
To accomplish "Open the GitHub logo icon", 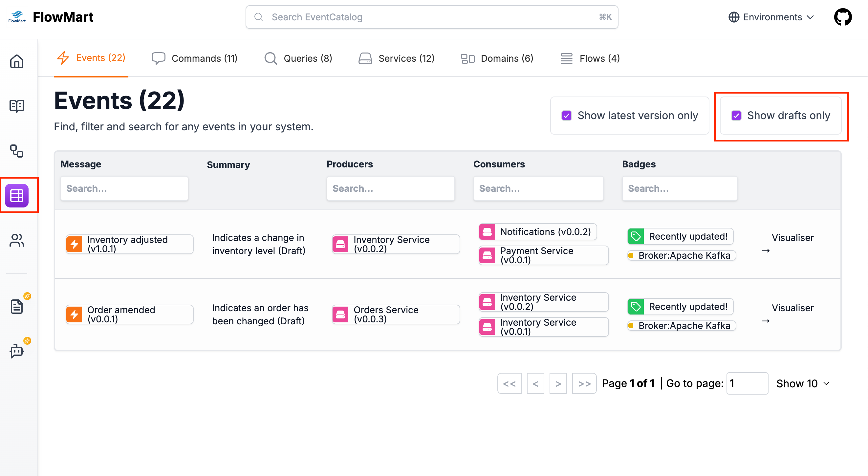I will pos(842,17).
